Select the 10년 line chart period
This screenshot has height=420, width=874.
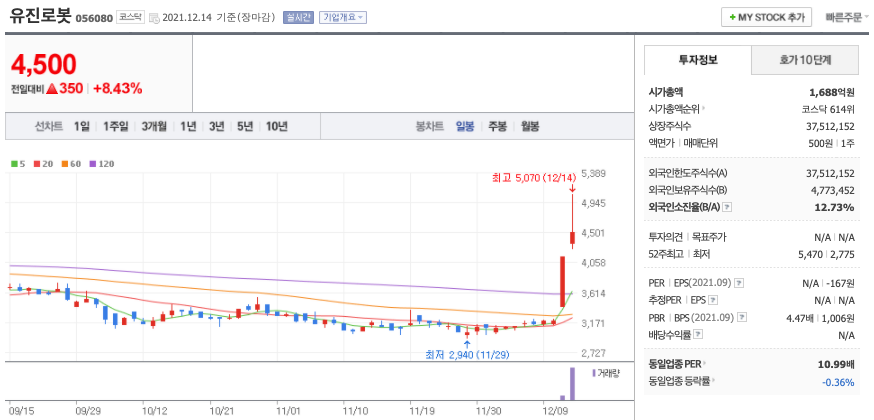pyautogui.click(x=276, y=126)
